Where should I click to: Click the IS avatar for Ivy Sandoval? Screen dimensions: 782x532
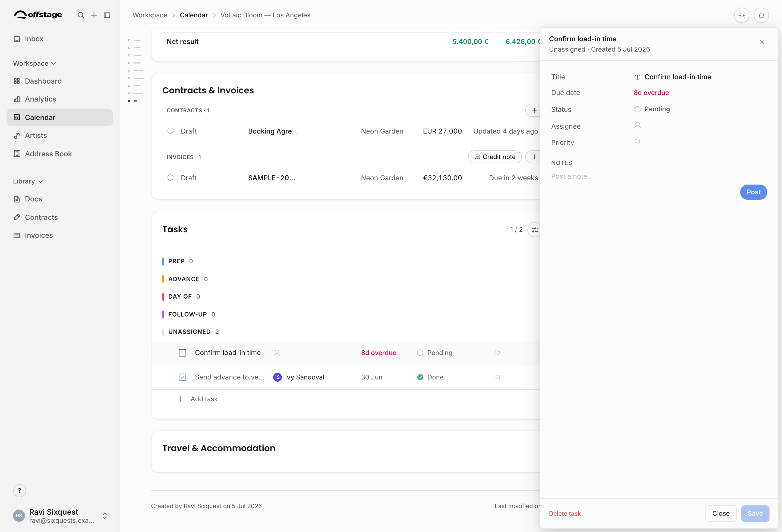tap(277, 377)
